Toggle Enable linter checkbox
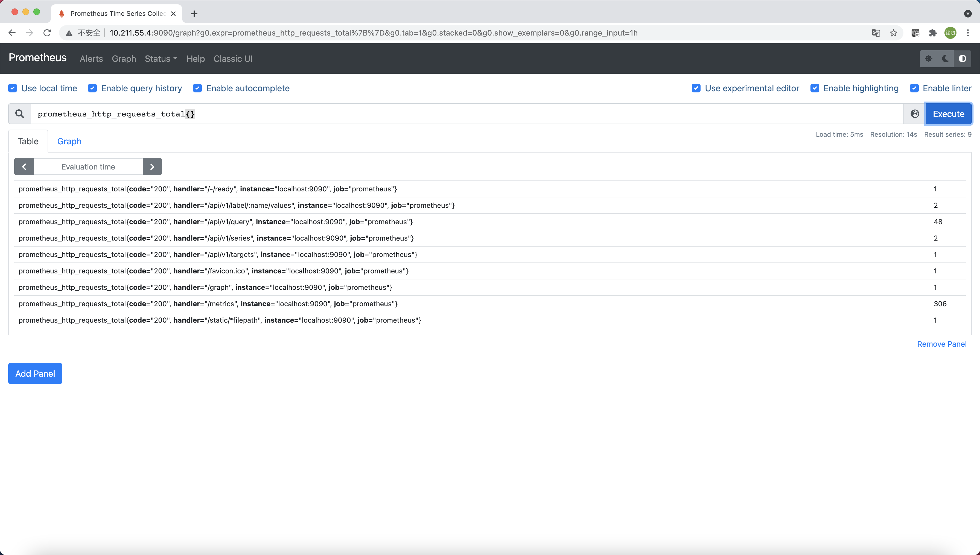The image size is (980, 555). tap(914, 88)
